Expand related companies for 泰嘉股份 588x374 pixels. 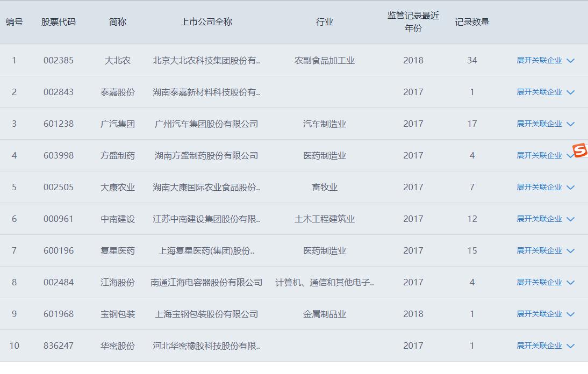pos(545,92)
